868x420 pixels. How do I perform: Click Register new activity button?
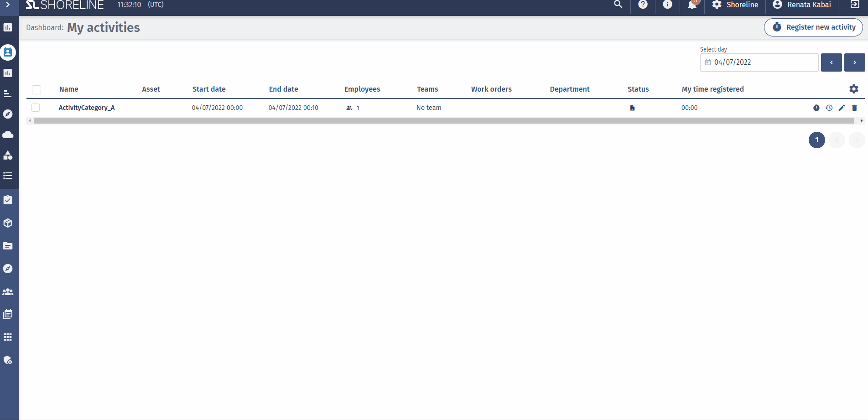click(813, 27)
